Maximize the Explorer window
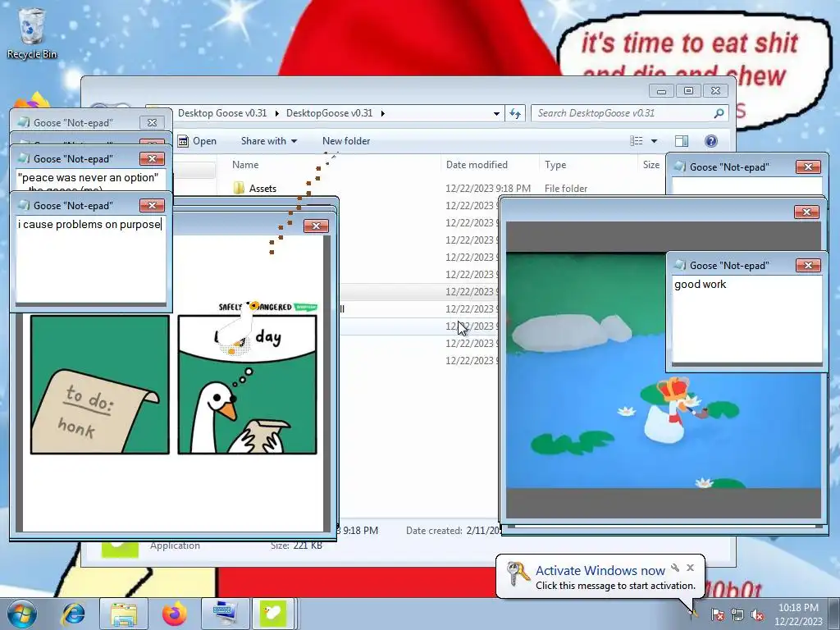Viewport: 840px width, 630px height. coord(688,90)
